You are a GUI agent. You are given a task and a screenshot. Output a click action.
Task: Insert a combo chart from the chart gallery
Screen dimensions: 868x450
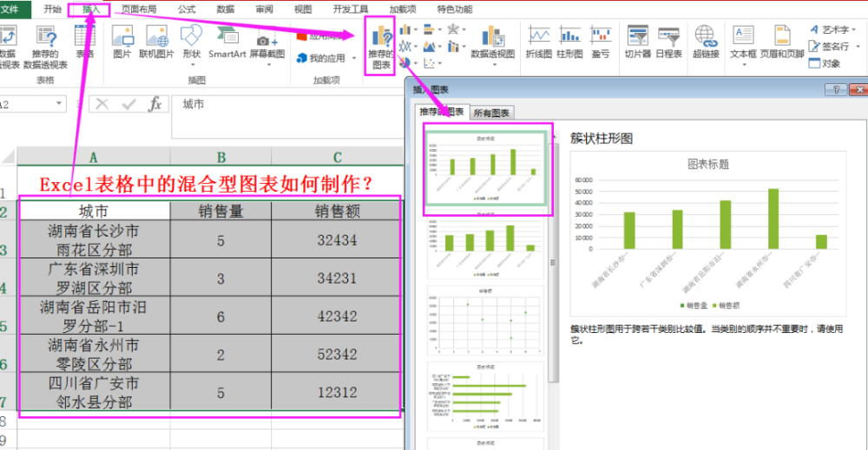(x=453, y=47)
